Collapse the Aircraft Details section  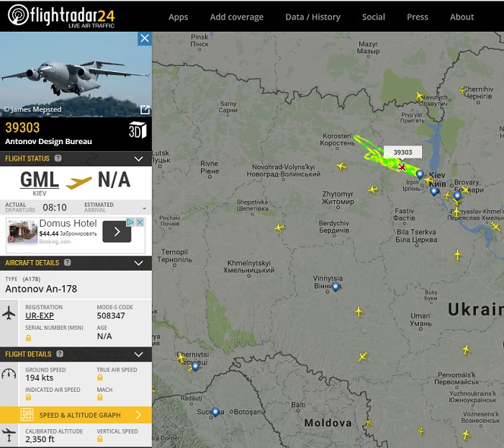pos(138,263)
